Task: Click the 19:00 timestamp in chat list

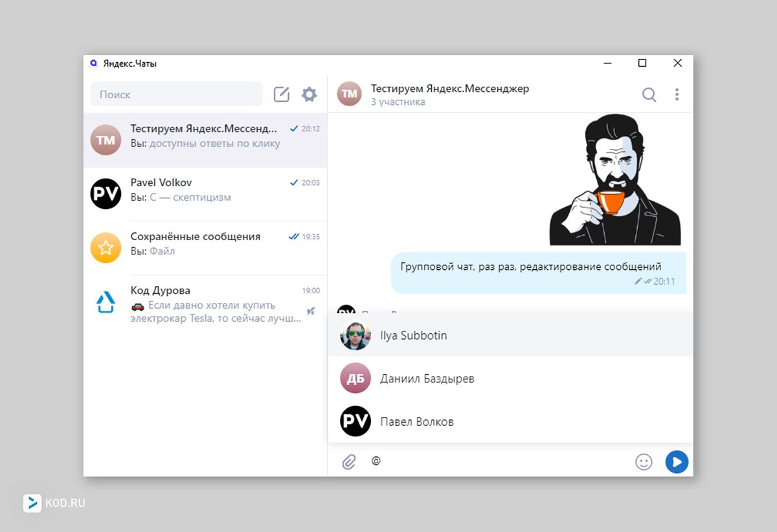Action: 311,291
